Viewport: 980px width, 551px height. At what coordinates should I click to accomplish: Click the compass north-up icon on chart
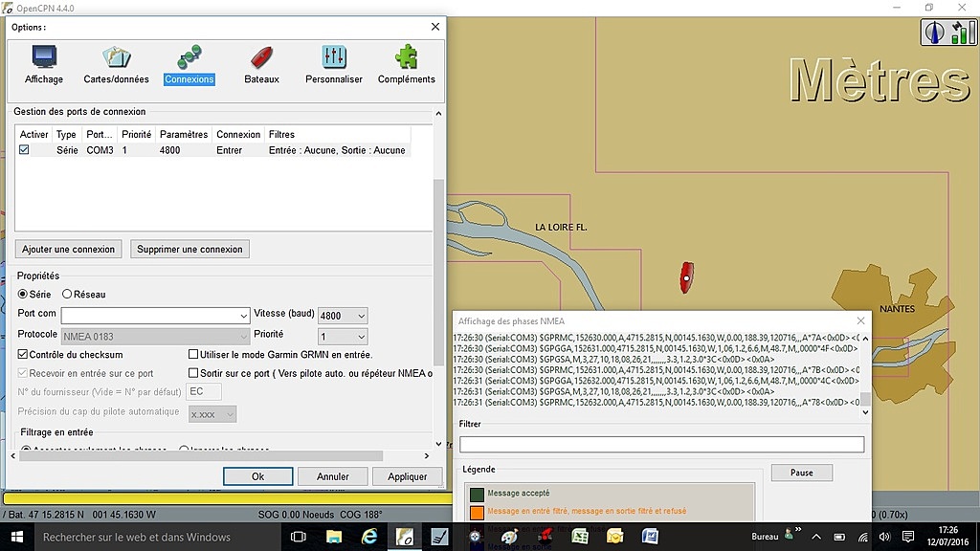pyautogui.click(x=934, y=33)
